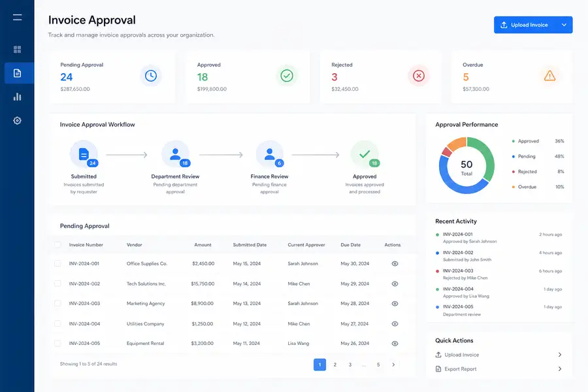
Task: Select the invoices document icon in sidebar
Action: [x=17, y=73]
